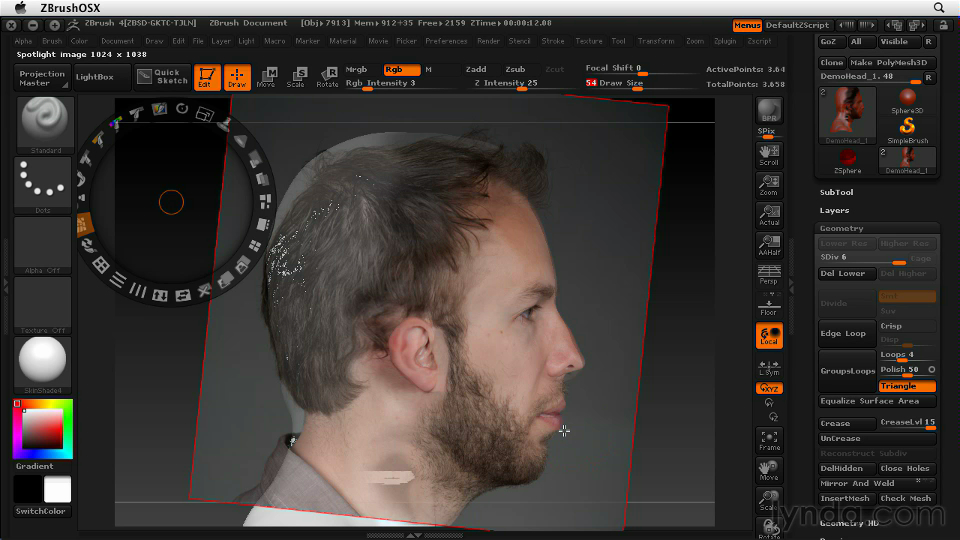Click the BPR render icon
Viewport: 960px width, 540px height.
769,110
